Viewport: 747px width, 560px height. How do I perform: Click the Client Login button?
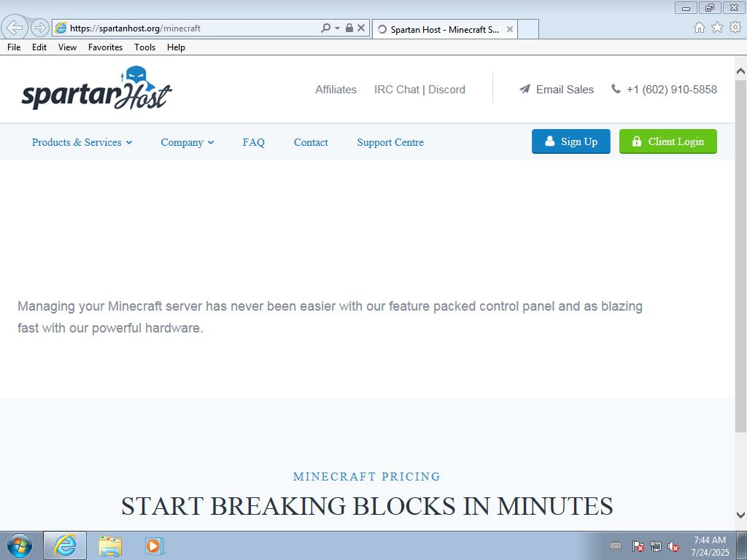click(668, 141)
